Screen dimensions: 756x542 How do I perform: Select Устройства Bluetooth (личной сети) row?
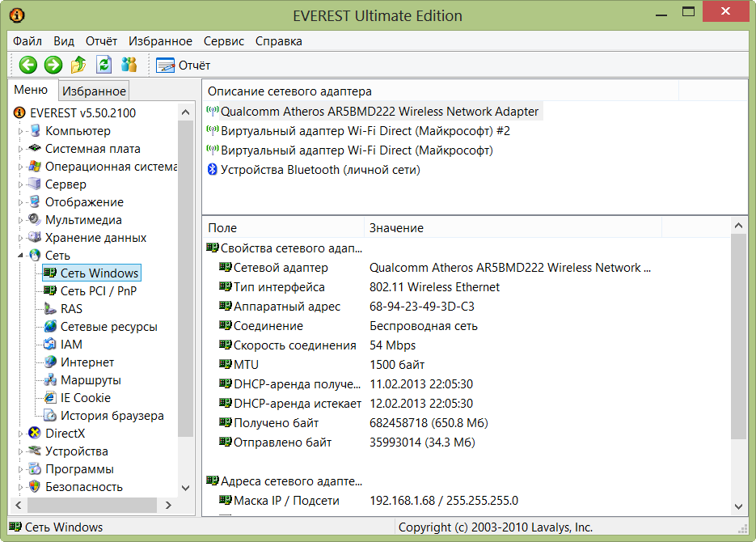tap(314, 170)
